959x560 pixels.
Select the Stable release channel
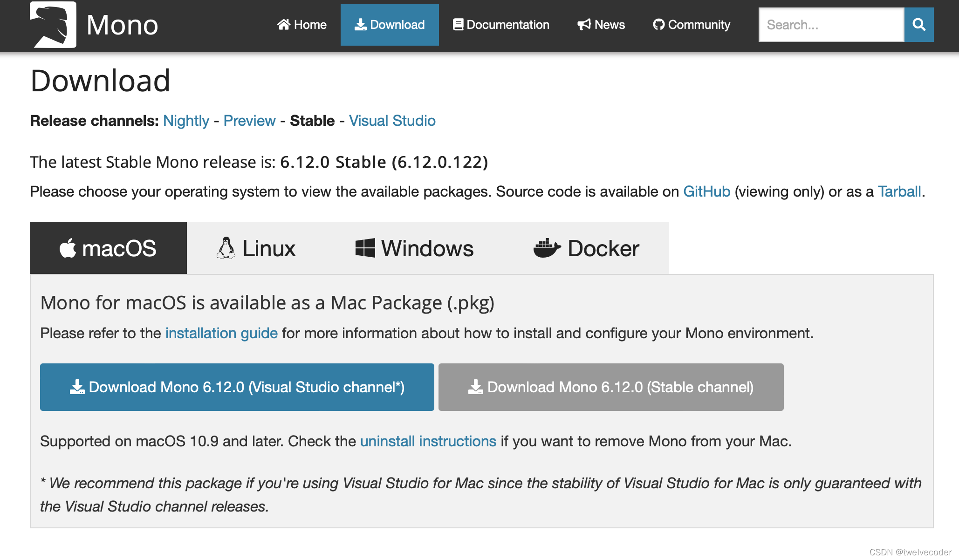pos(312,121)
